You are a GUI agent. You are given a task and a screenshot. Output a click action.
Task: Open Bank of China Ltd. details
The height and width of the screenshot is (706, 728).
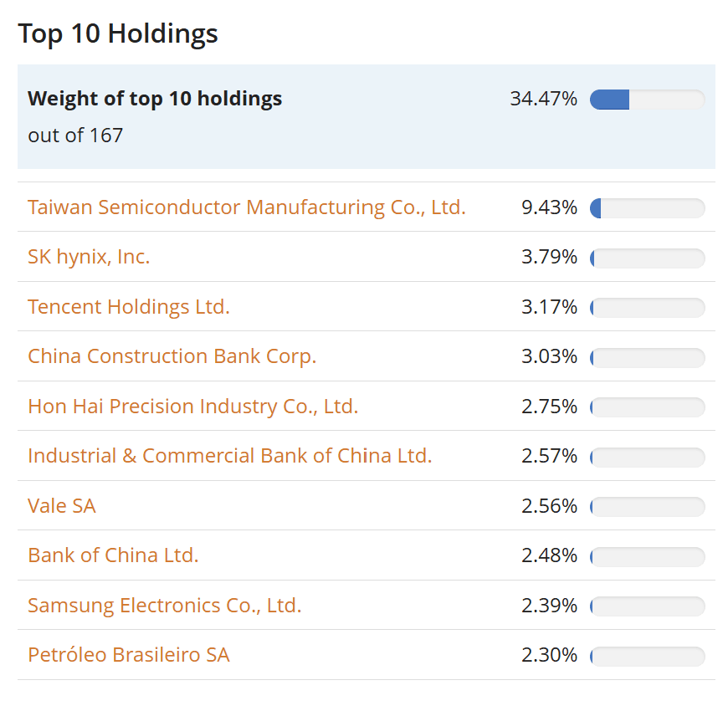click(113, 555)
